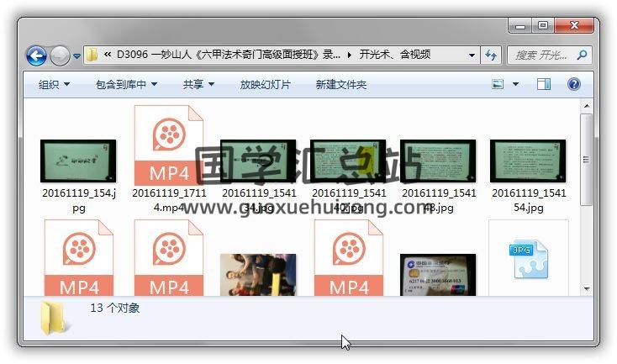The image size is (617, 364).
Task: Click the folder icon in details pane
Action: (x=55, y=319)
